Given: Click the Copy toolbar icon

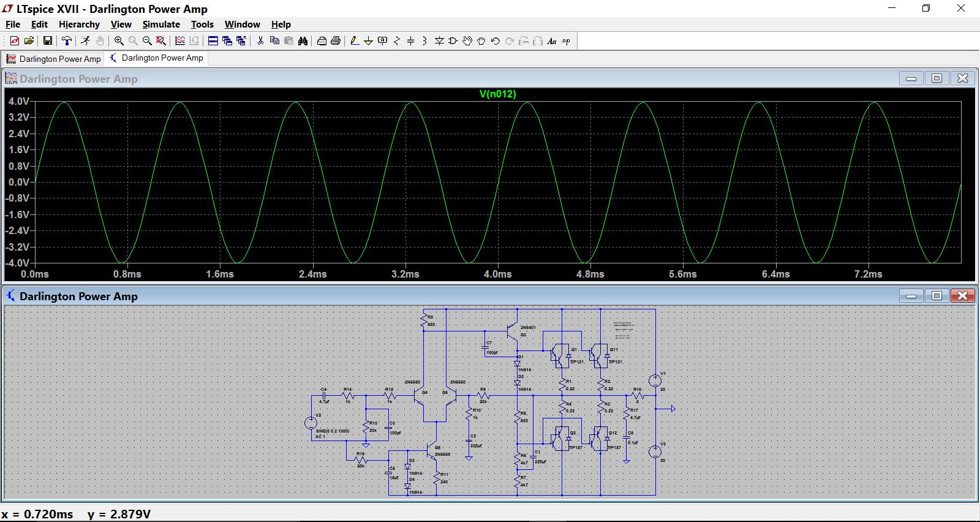Looking at the screenshot, I should (x=274, y=41).
